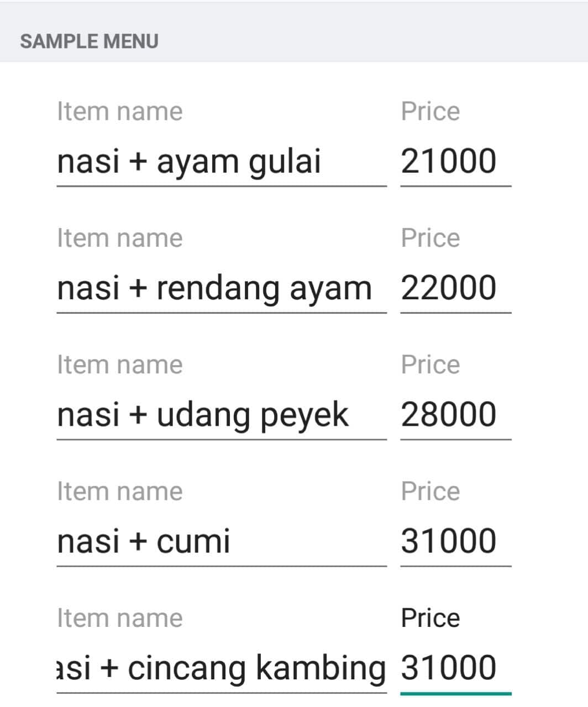Click the SAMPLE MENU section header
The height and width of the screenshot is (707, 588).
pos(90,41)
